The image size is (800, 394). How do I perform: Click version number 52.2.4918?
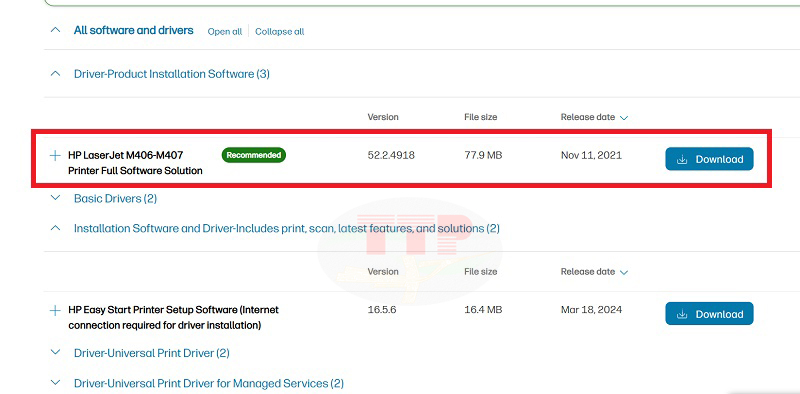coord(391,155)
